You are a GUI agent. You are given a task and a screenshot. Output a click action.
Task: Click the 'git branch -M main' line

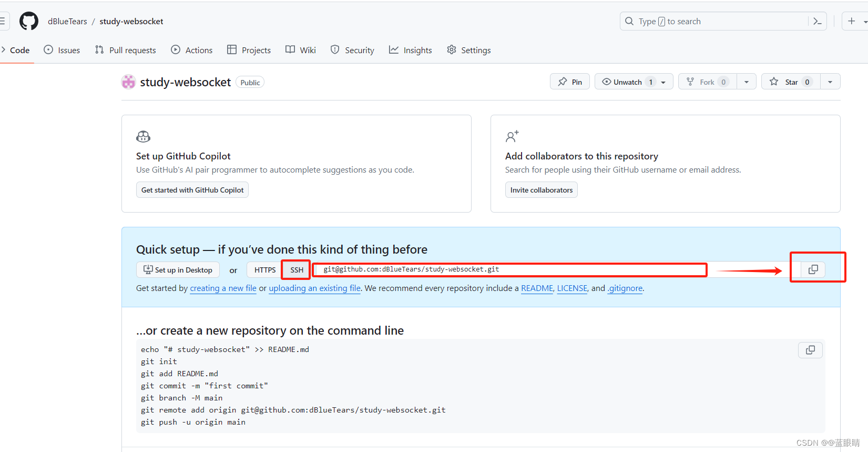(181, 398)
